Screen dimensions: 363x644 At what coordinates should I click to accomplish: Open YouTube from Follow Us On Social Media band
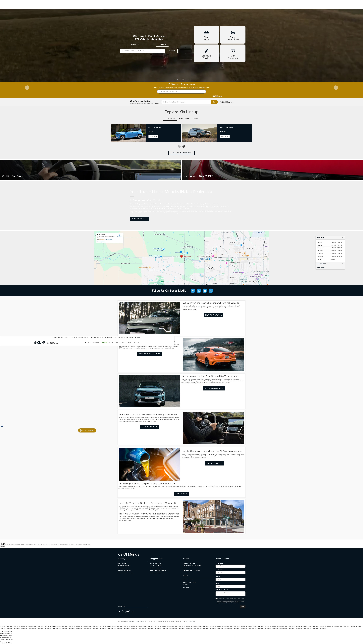pyautogui.click(x=205, y=291)
